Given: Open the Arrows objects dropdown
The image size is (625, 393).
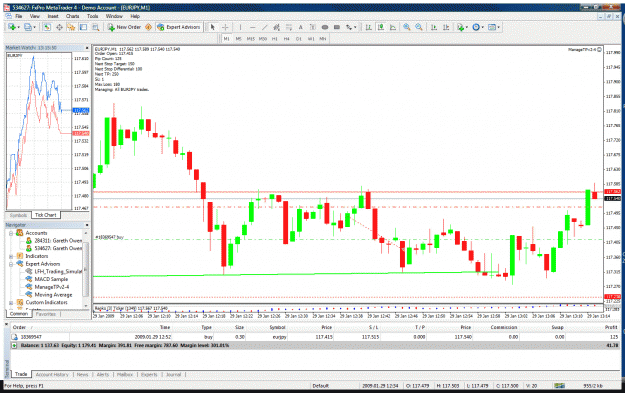Looking at the screenshot, I should click(x=351, y=27).
